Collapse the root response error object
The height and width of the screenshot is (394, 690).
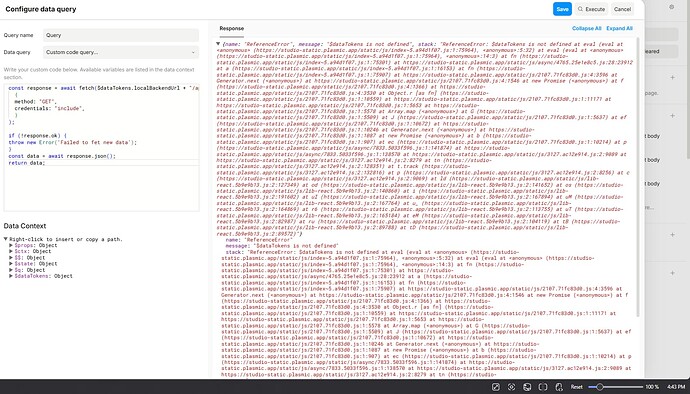[218, 44]
